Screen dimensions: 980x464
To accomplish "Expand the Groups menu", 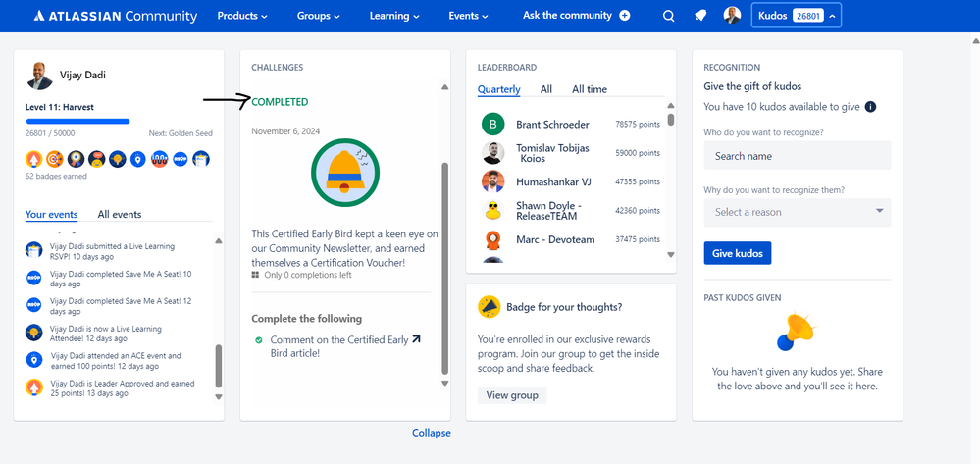I will click(318, 16).
